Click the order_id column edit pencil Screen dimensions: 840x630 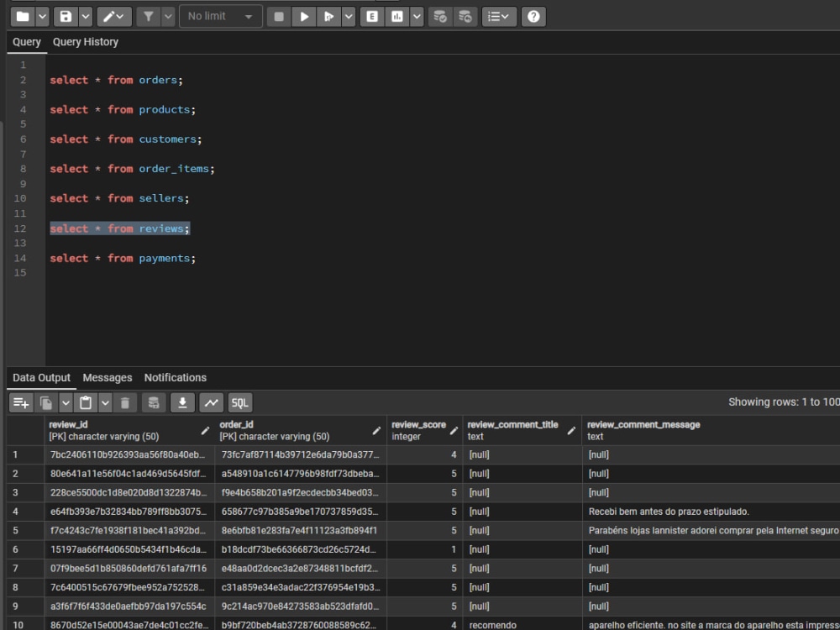pos(376,431)
